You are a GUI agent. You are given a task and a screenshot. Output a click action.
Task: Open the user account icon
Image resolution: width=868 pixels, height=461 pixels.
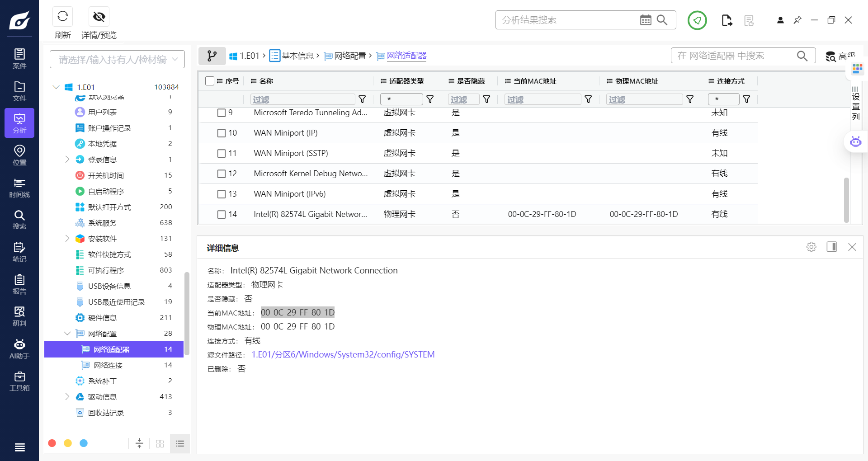pyautogui.click(x=780, y=20)
